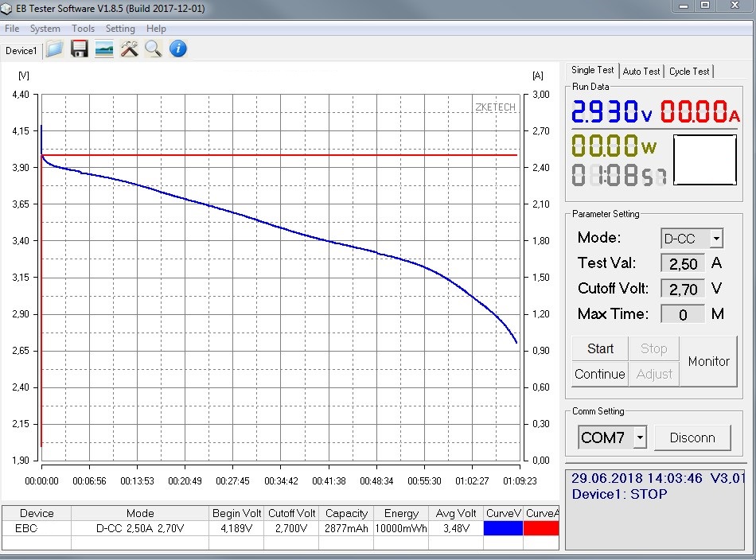The image size is (756, 560).
Task: Open the tools hammer-wrench icon
Action: click(x=129, y=49)
